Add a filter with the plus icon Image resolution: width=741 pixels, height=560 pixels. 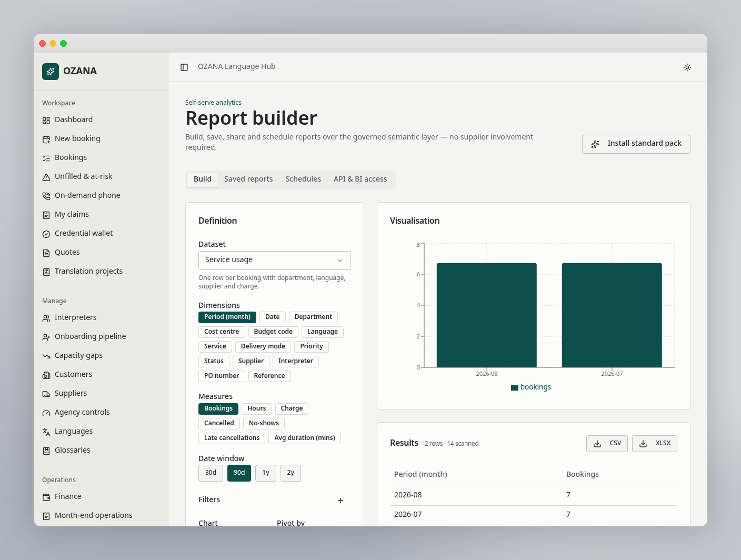point(341,501)
